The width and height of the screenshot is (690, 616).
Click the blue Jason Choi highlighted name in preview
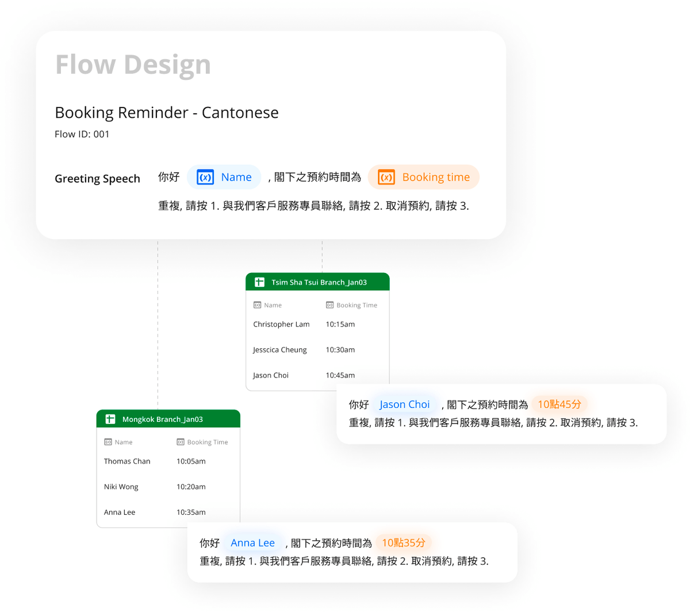[405, 405]
